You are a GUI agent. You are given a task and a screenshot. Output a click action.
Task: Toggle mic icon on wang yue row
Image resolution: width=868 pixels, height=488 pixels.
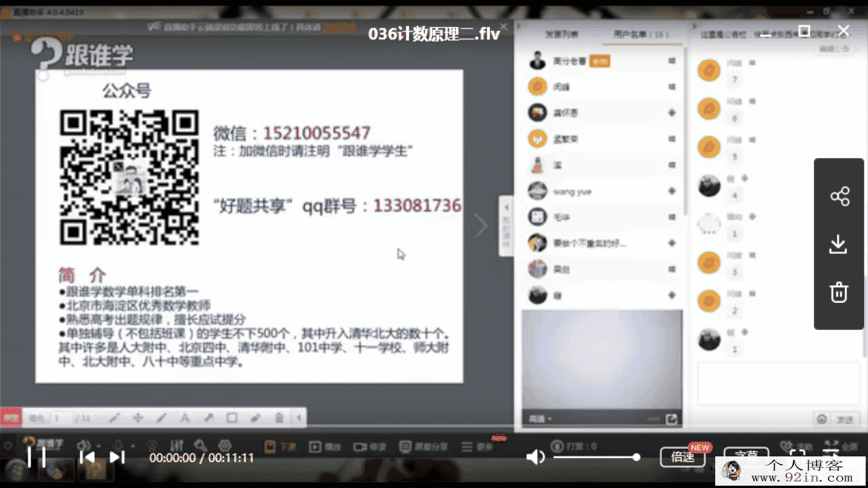[x=671, y=191]
